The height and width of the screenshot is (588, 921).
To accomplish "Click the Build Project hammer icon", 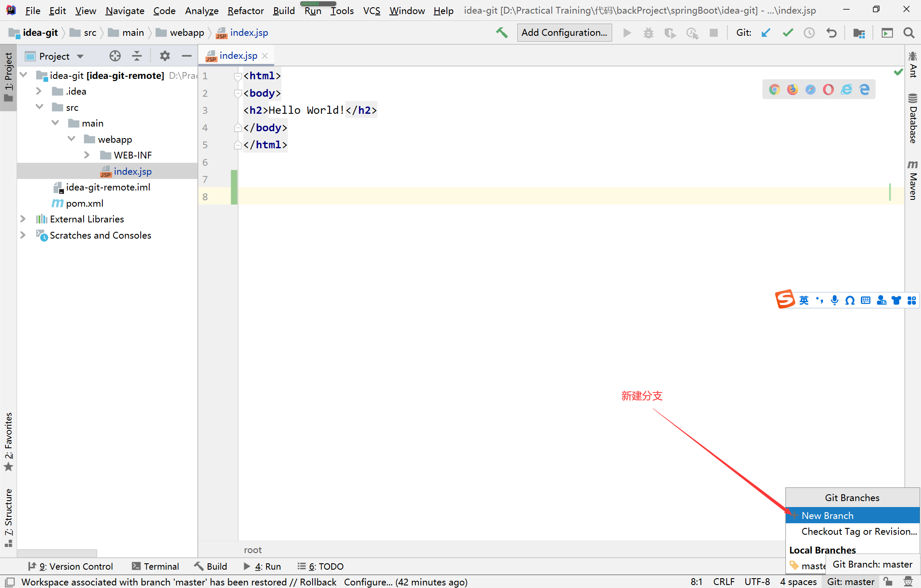I will 502,33.
